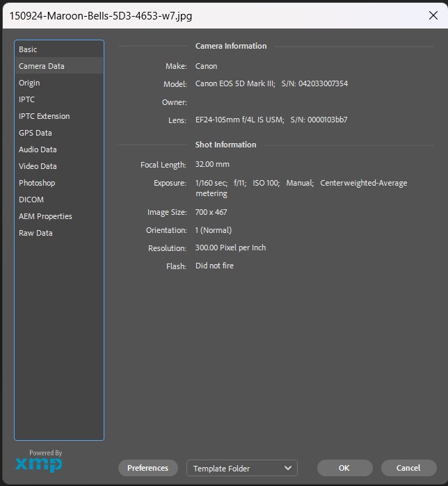View AEM Properties section
This screenshot has width=448, height=486.
pyautogui.click(x=59, y=216)
